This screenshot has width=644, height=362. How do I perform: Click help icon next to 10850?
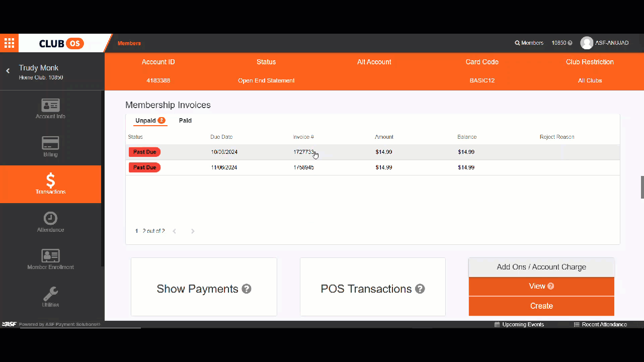(570, 43)
